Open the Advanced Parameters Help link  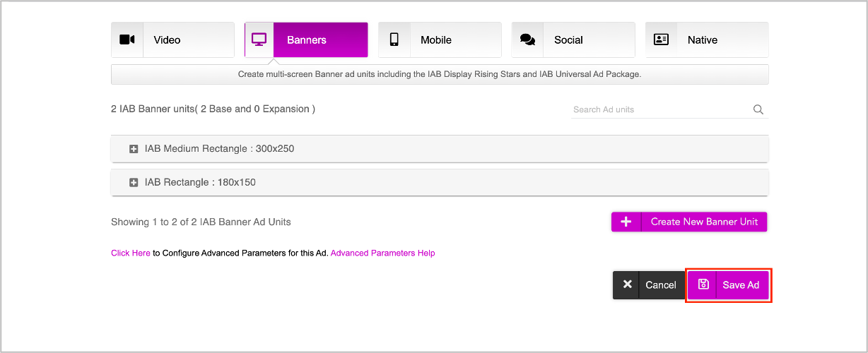383,253
